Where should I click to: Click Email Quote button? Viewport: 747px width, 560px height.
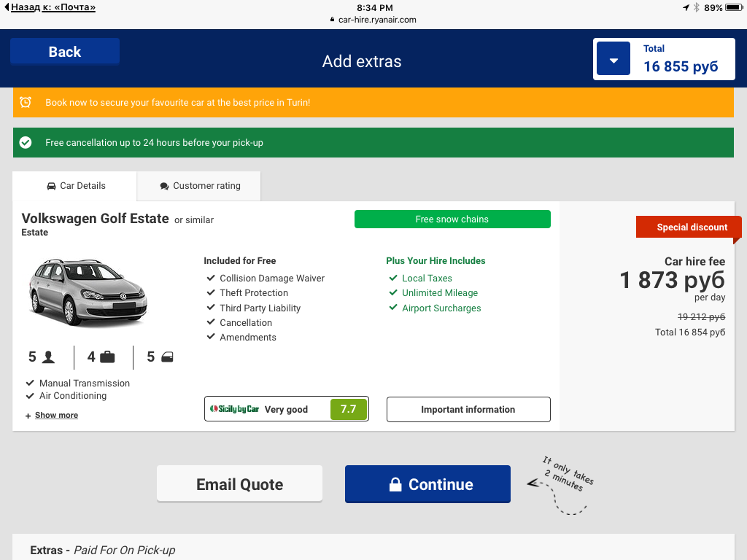pyautogui.click(x=239, y=484)
